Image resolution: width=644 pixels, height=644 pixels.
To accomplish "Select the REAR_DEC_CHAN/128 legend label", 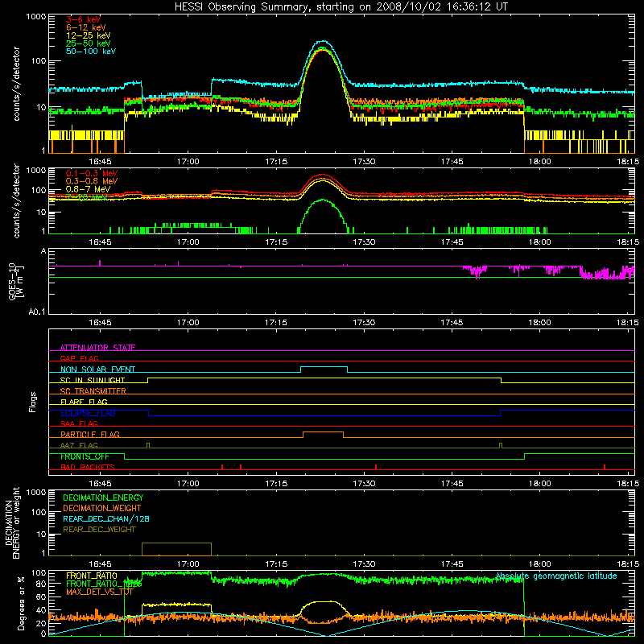I will pyautogui.click(x=106, y=518).
